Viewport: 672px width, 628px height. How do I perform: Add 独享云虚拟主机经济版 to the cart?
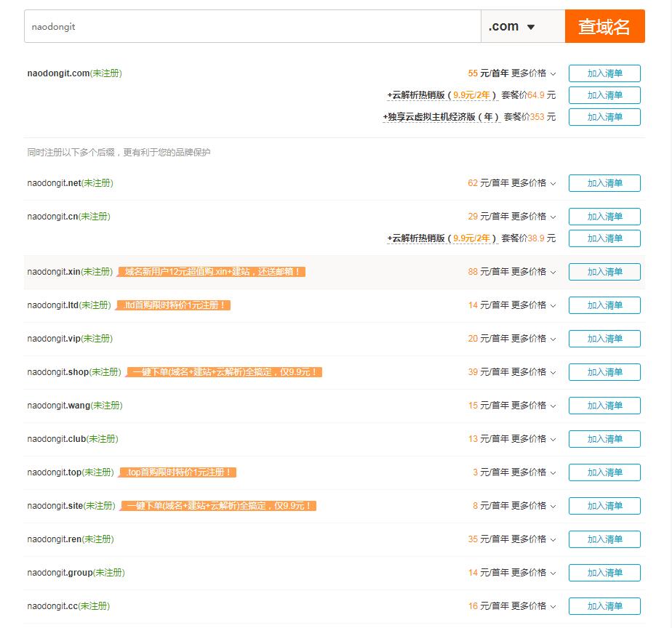(x=604, y=116)
